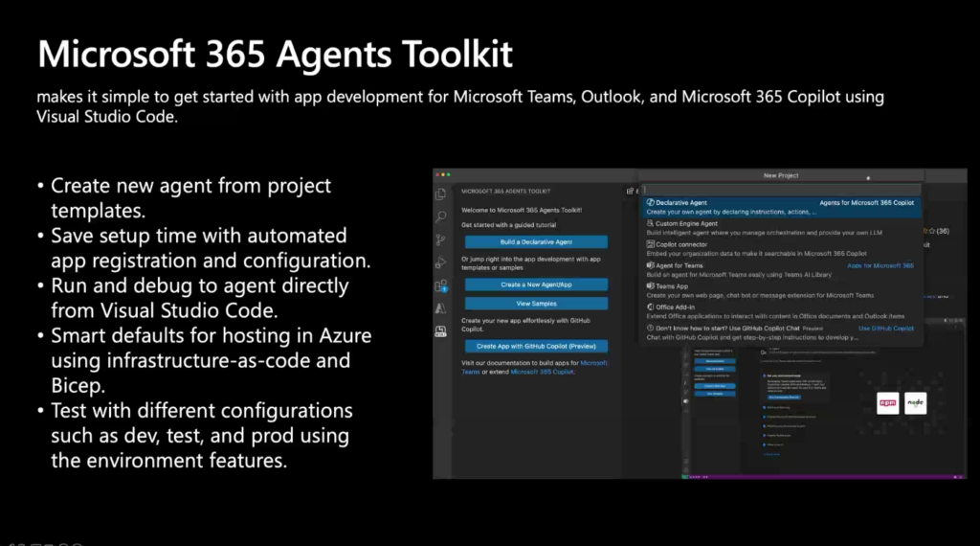
Task: Click the Teams App icon
Action: (x=650, y=285)
